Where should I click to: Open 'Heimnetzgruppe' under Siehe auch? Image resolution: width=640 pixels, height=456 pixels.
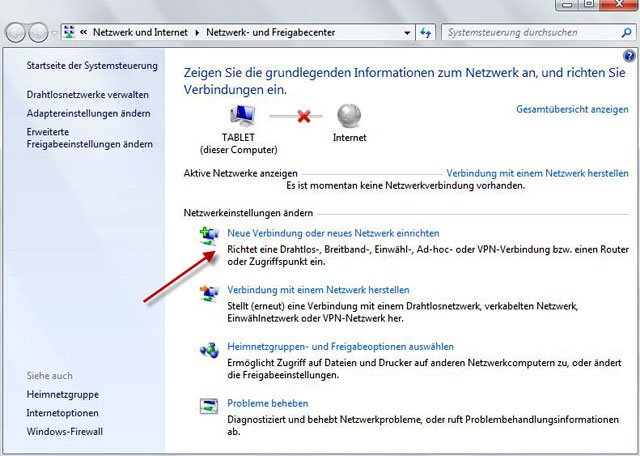pos(62,395)
